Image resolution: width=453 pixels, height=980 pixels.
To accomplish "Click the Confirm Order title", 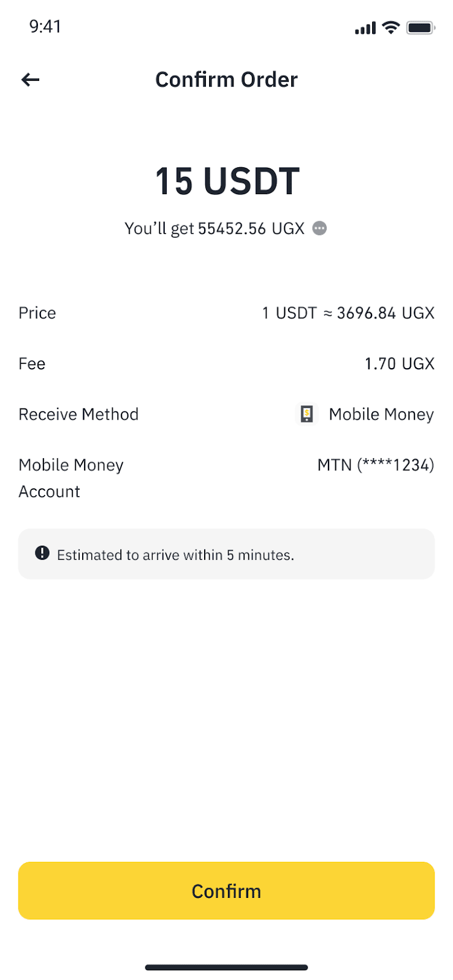I will click(226, 80).
